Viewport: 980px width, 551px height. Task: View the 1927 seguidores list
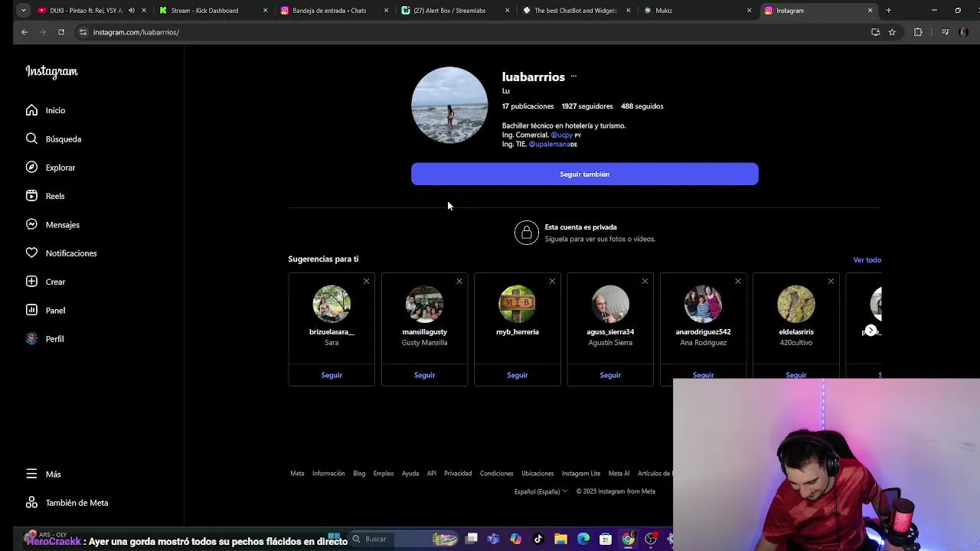(x=587, y=106)
